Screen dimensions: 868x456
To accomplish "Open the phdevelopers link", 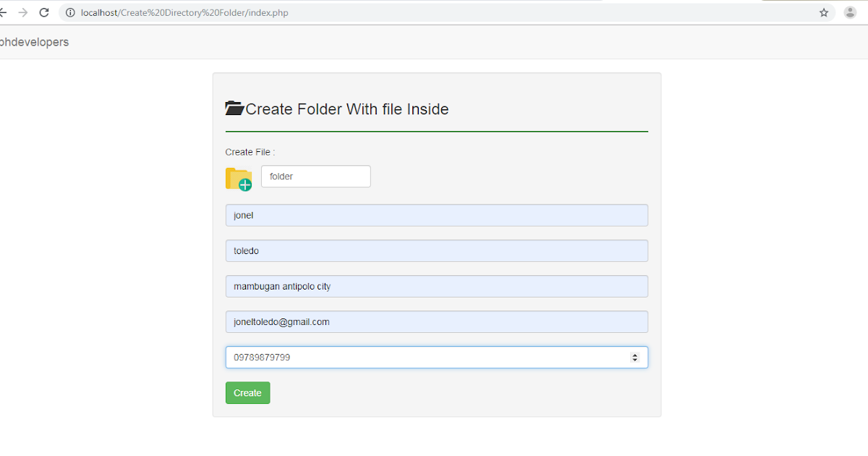I will click(x=34, y=42).
